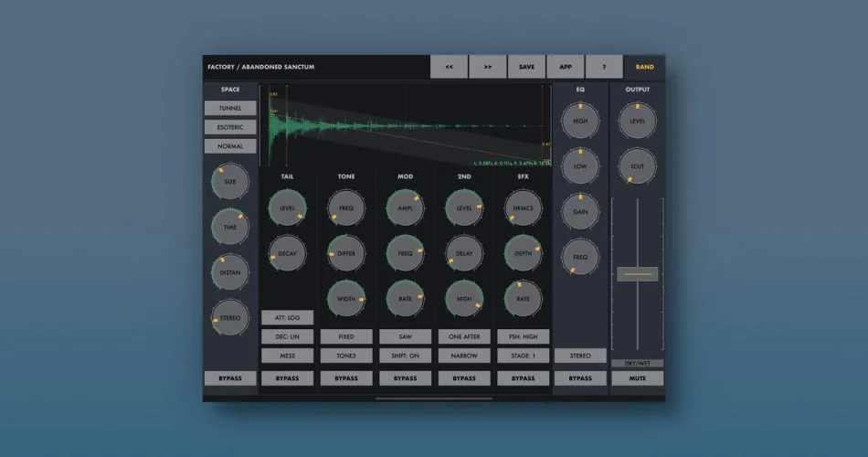Viewport: 868px width, 457px height.
Task: Toggle BYPASS for the EFX section
Action: [524, 378]
